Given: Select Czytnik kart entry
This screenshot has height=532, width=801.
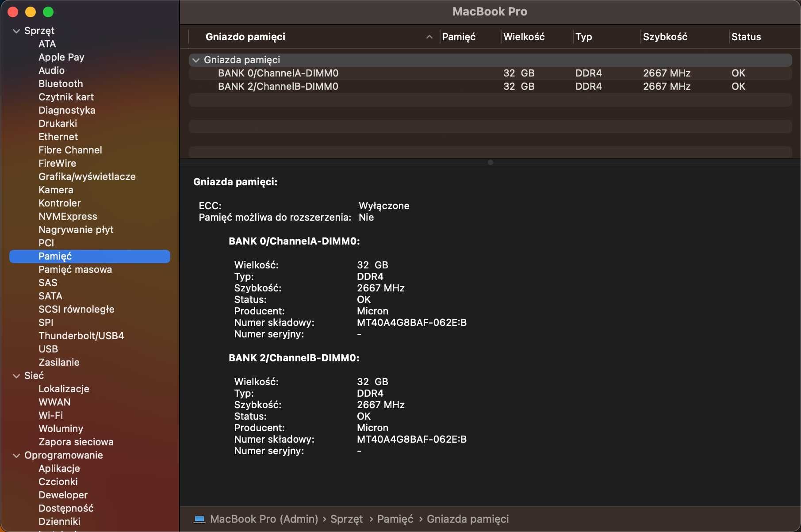Looking at the screenshot, I should (66, 97).
